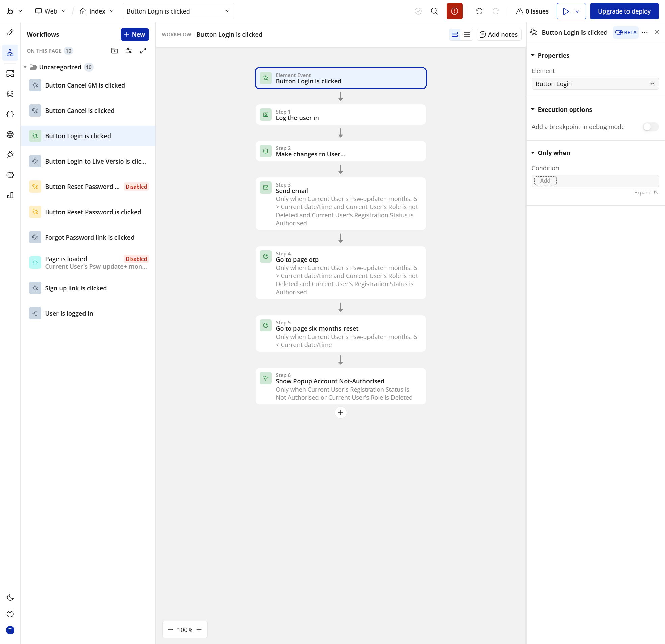Open the user profile avatar T
This screenshot has width=665, height=644.
click(10, 630)
